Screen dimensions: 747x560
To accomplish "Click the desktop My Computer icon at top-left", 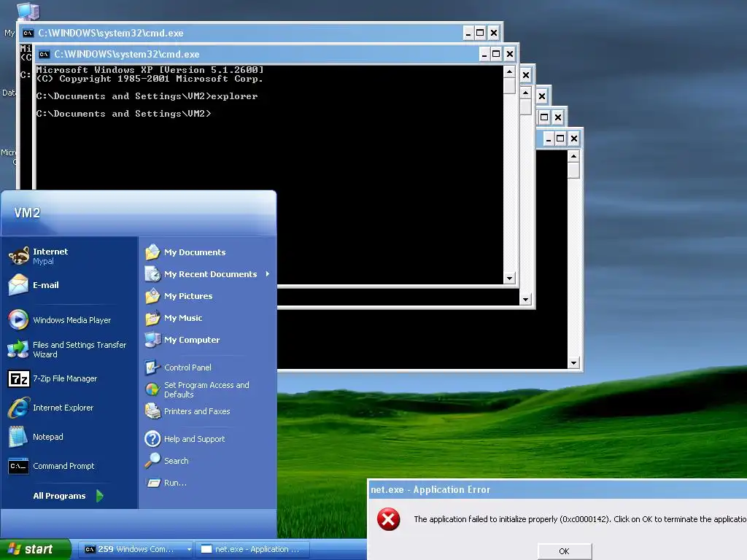I will coord(28,10).
